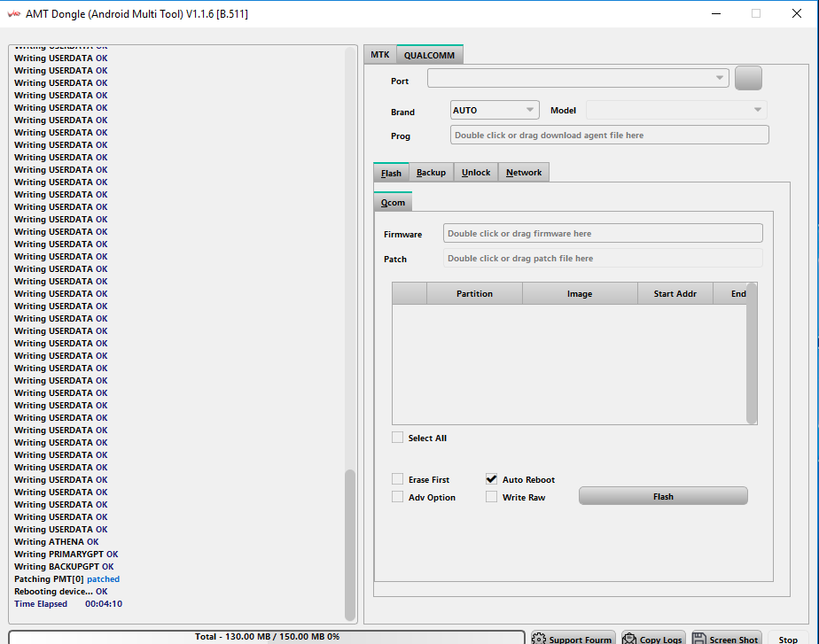Maximize the AMT Dongle window
This screenshot has height=644, width=819.
click(x=756, y=13)
